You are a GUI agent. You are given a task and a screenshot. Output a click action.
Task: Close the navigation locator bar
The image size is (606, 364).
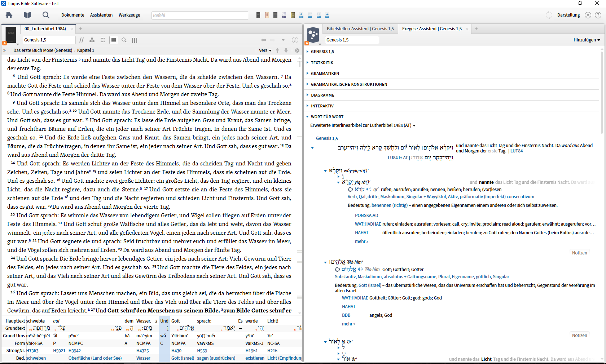pos(297,50)
